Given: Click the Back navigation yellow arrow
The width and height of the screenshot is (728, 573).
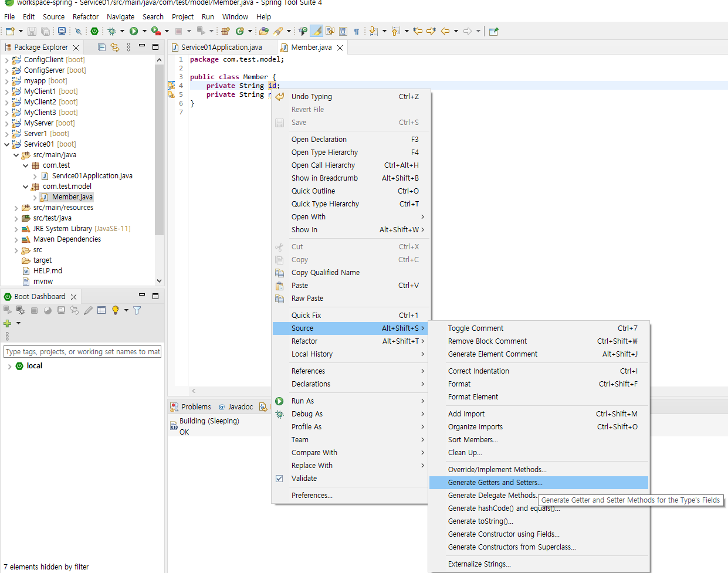Looking at the screenshot, I should point(445,31).
